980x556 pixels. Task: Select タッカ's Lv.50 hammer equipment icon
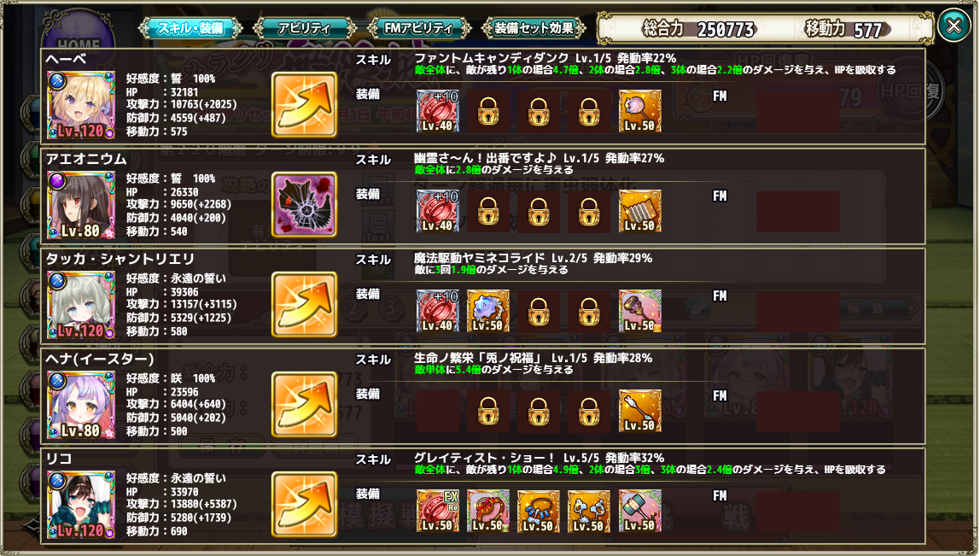pyautogui.click(x=640, y=311)
